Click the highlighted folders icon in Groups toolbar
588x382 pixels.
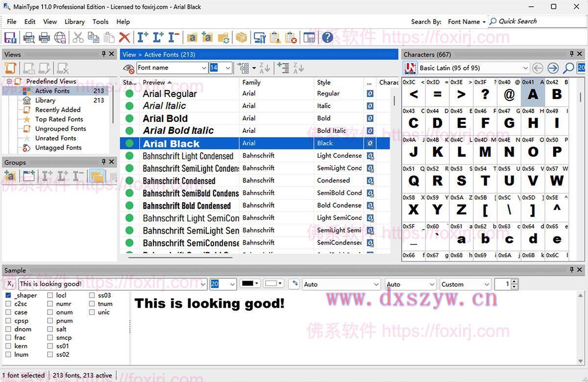(97, 176)
